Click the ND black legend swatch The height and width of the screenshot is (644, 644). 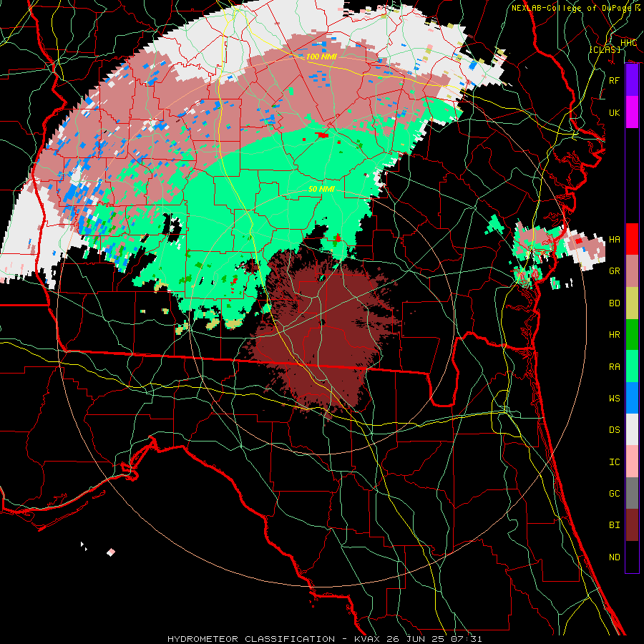[632, 557]
